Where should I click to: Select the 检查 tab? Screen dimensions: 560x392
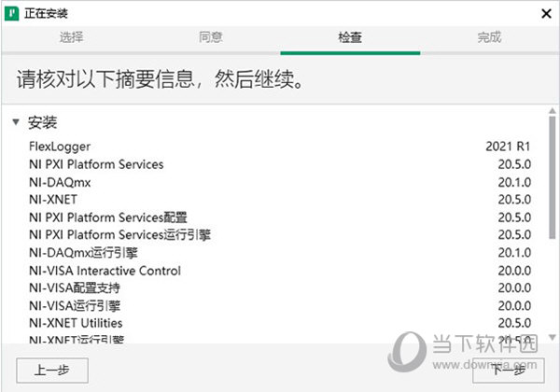[x=350, y=37]
